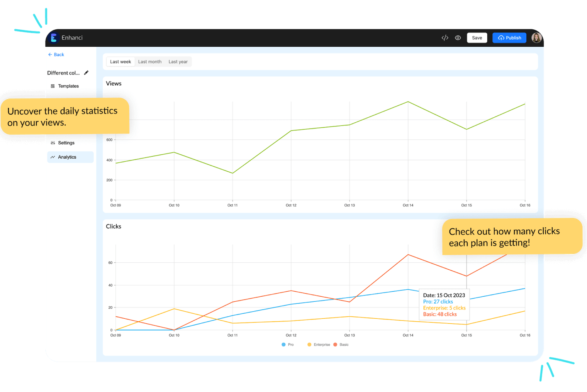The image size is (587, 392).
Task: Toggle the Basic series legend dot
Action: pyautogui.click(x=335, y=345)
